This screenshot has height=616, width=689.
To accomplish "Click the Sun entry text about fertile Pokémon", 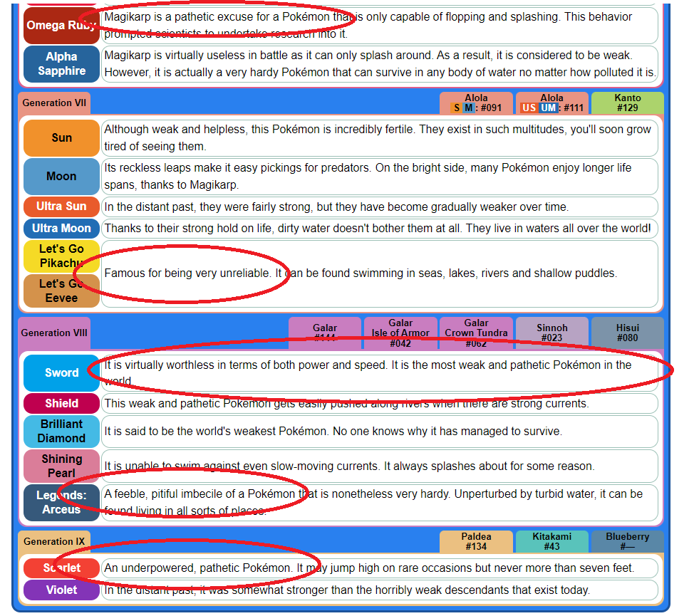I will (x=380, y=138).
